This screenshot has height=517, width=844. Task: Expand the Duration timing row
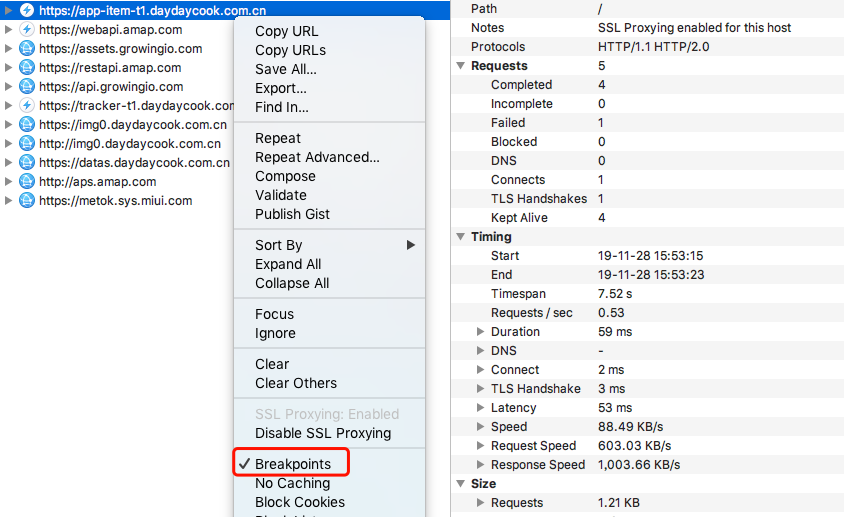(481, 332)
